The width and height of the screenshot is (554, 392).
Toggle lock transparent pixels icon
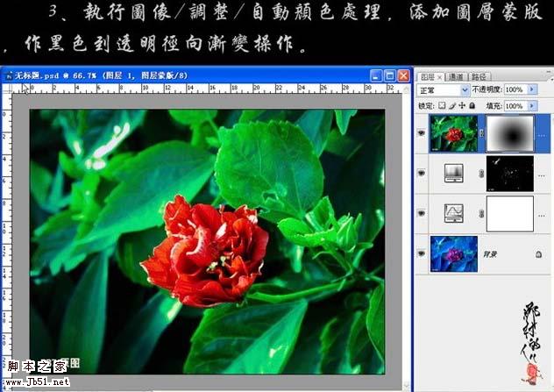tap(442, 105)
